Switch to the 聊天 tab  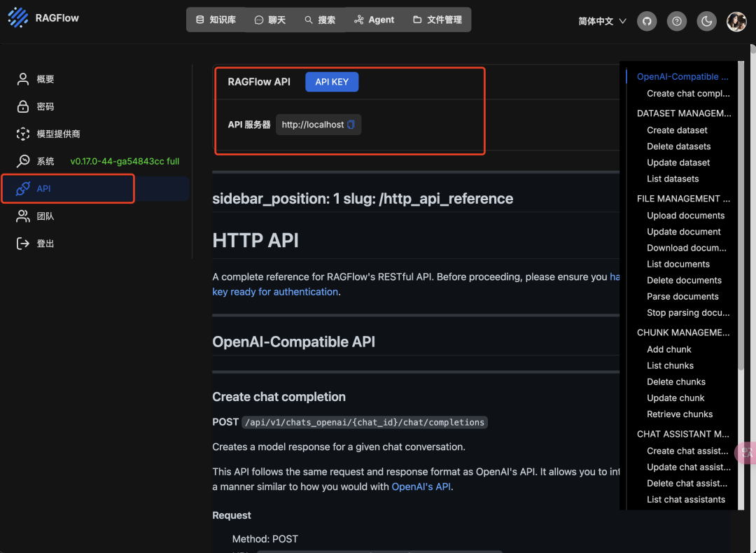point(270,20)
